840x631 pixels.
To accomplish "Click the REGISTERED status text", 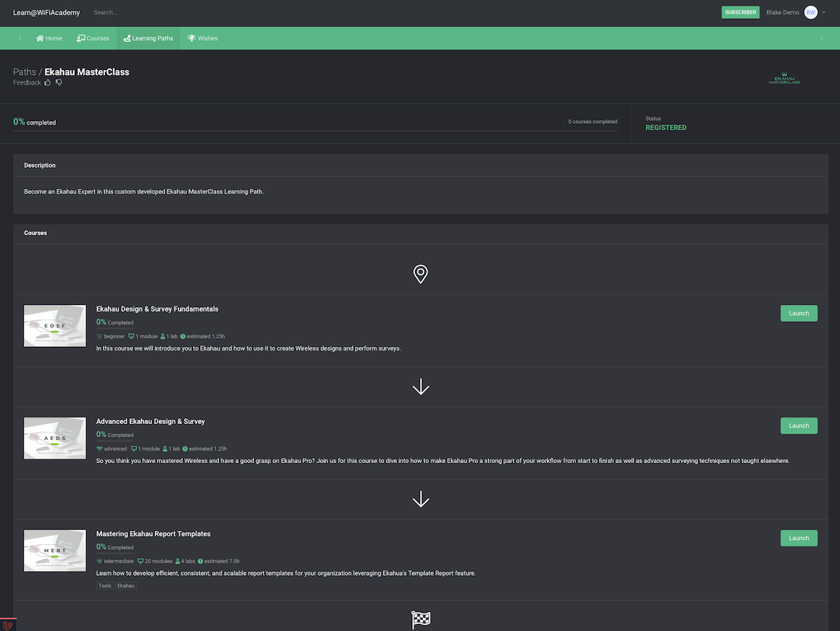I will point(666,128).
